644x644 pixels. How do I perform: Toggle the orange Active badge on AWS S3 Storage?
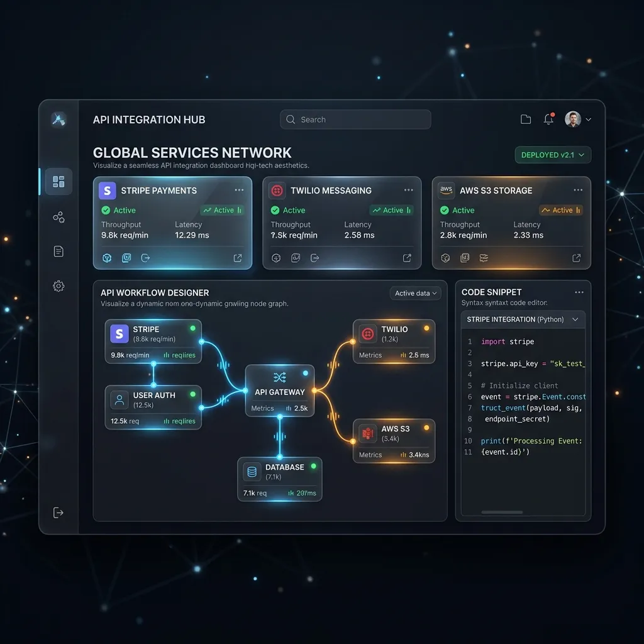pos(560,210)
